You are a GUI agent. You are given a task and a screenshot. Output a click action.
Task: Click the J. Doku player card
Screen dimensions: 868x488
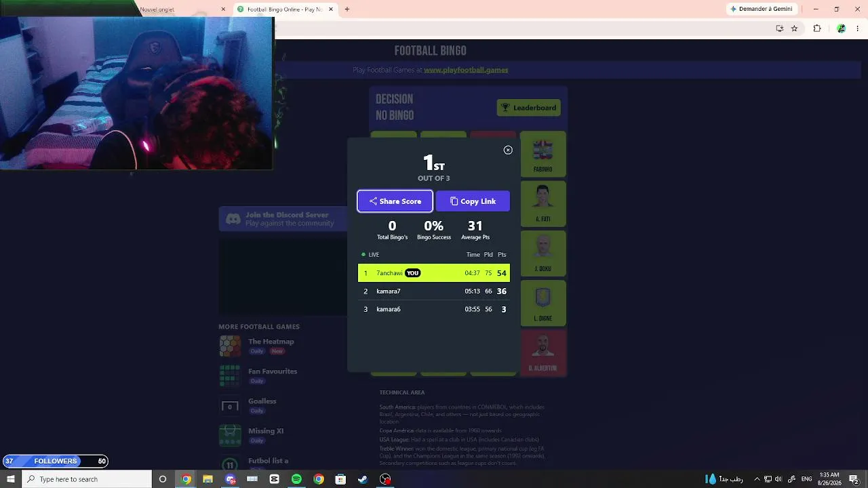[x=543, y=253]
